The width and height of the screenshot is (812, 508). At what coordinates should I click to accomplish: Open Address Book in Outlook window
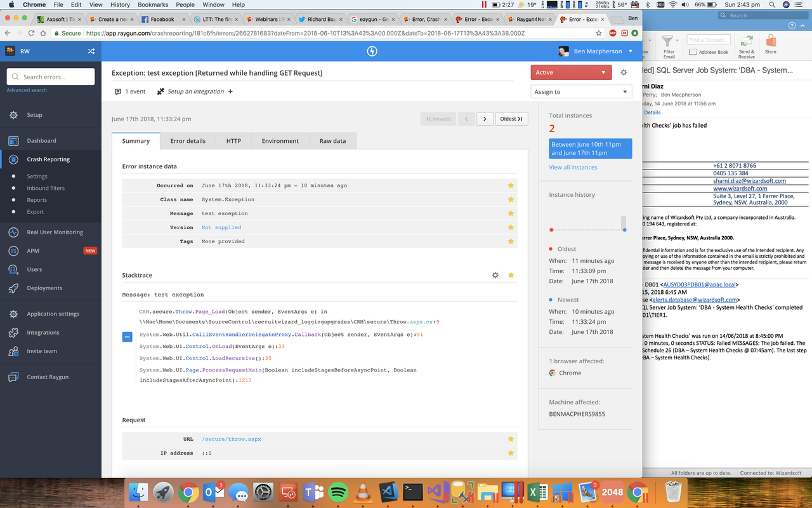[x=709, y=52]
